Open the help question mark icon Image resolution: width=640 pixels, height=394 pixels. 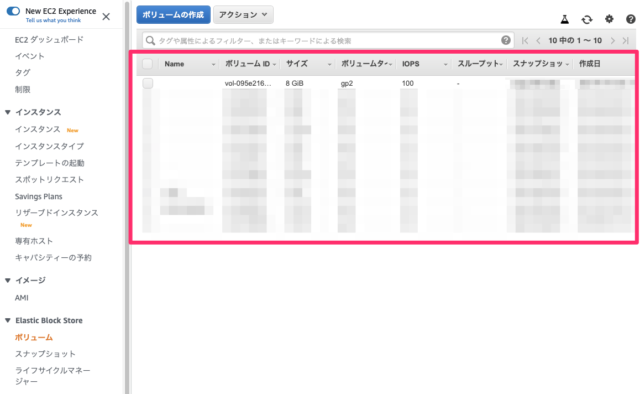[x=631, y=19]
